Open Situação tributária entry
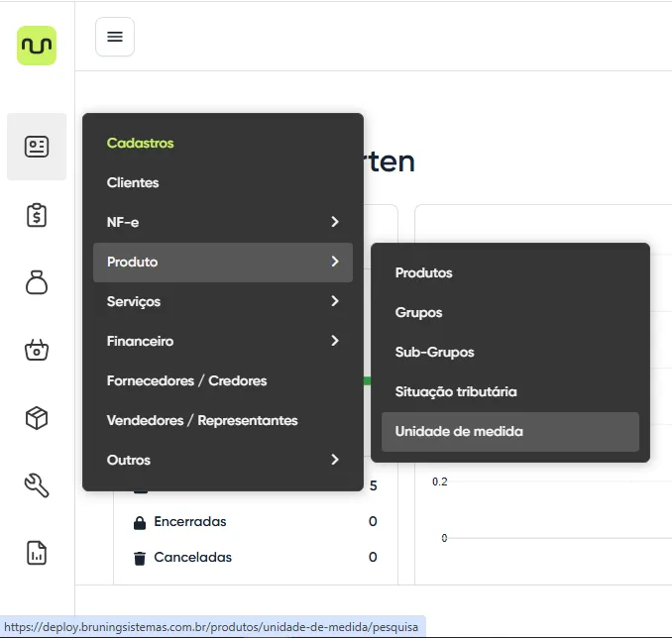Screen dimensions: 672x638 455,391
